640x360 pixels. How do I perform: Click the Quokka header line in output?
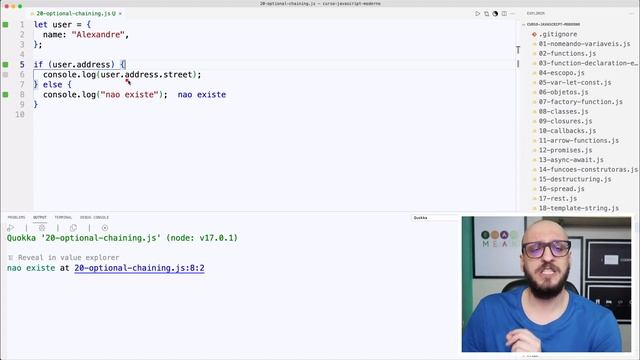[122, 238]
